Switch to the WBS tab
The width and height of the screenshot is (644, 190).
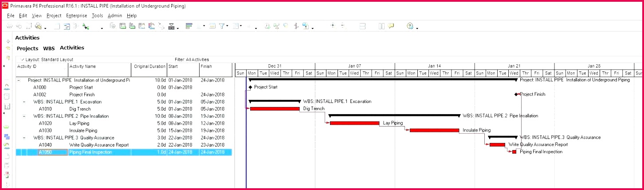tap(49, 48)
